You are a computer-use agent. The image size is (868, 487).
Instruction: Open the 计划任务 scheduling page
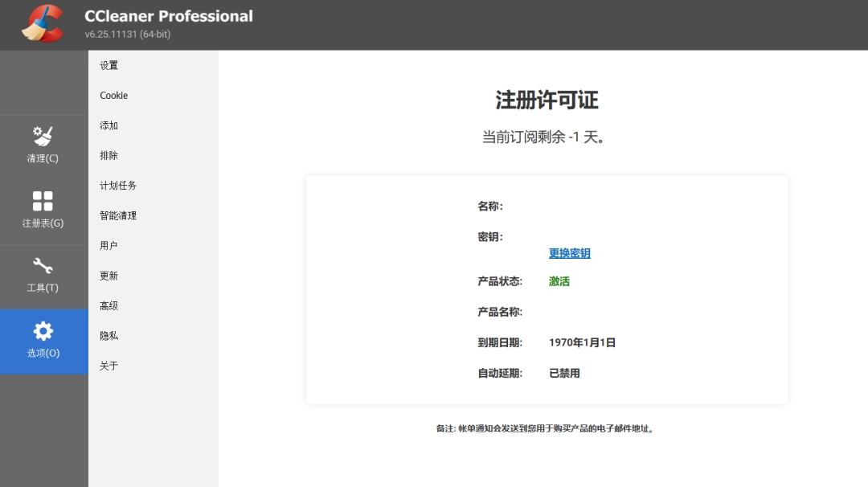click(x=117, y=185)
